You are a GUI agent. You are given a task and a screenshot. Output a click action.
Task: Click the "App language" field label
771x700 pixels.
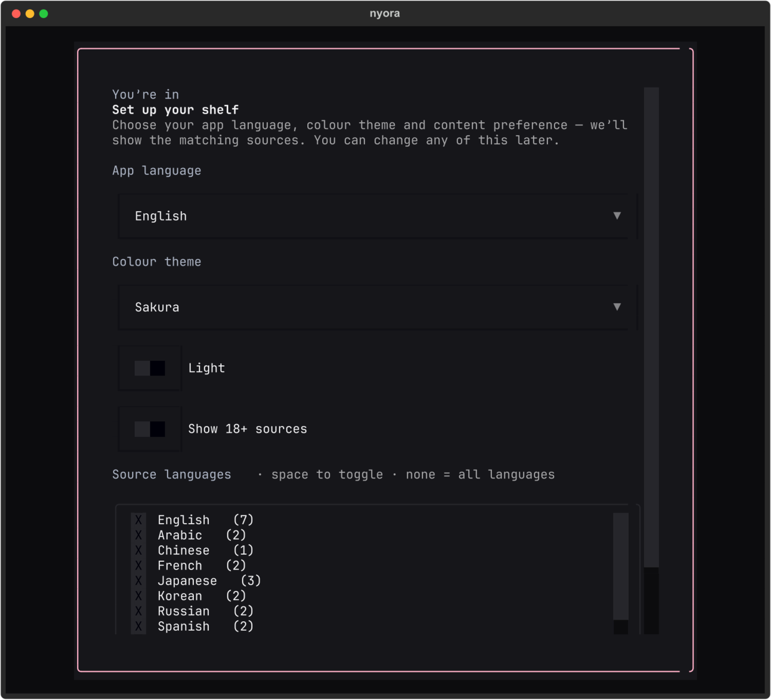tap(157, 171)
